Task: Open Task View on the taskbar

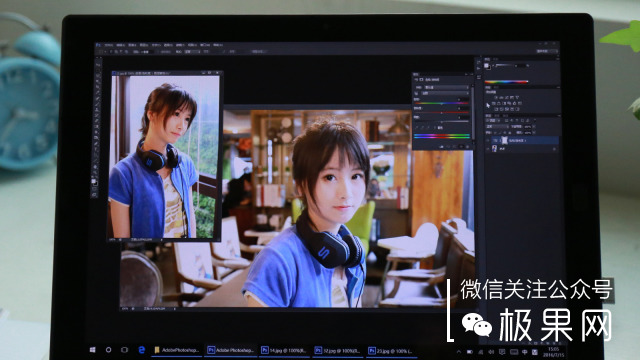Action: (124, 350)
